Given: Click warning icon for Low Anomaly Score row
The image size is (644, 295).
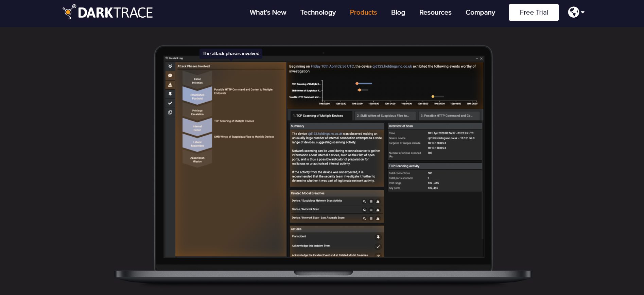Looking at the screenshot, I should [x=378, y=218].
